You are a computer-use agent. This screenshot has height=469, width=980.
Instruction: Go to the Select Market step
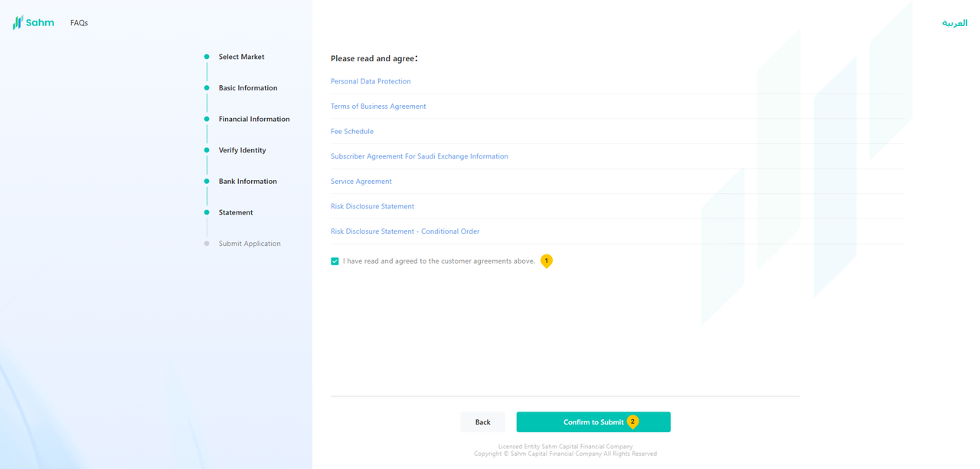coord(241,57)
